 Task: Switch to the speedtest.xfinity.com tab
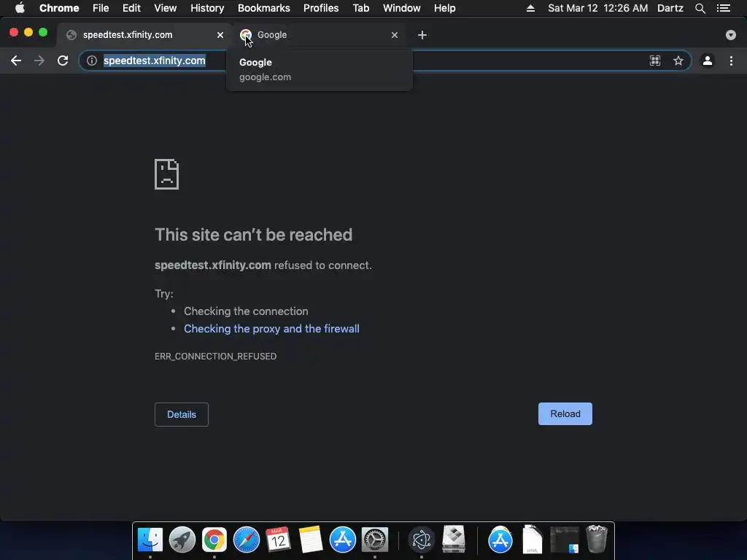click(144, 35)
